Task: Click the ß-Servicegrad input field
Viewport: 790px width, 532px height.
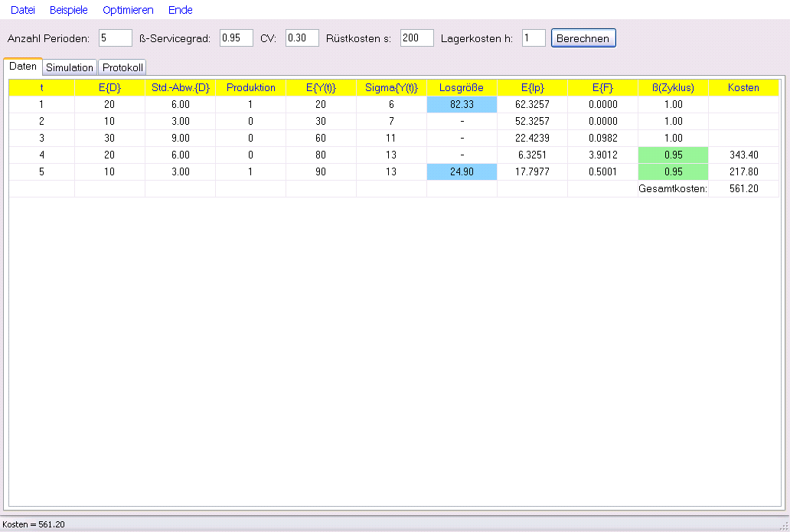Action: (x=236, y=38)
